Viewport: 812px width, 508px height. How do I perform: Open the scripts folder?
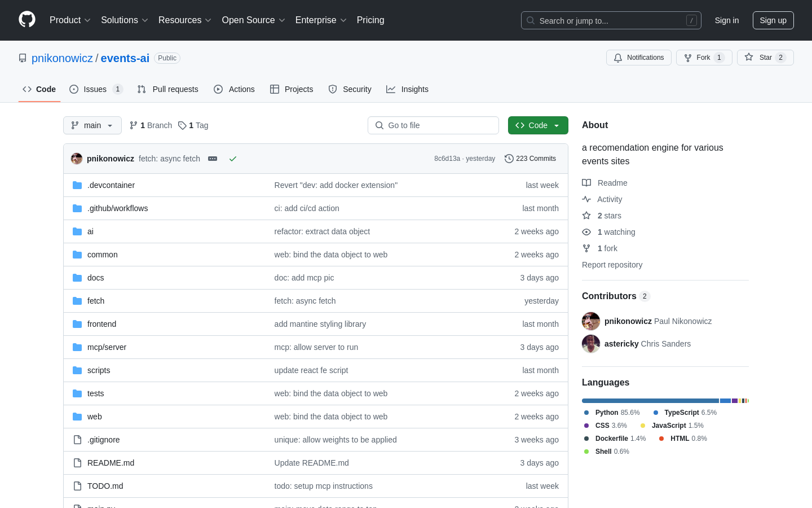99,370
